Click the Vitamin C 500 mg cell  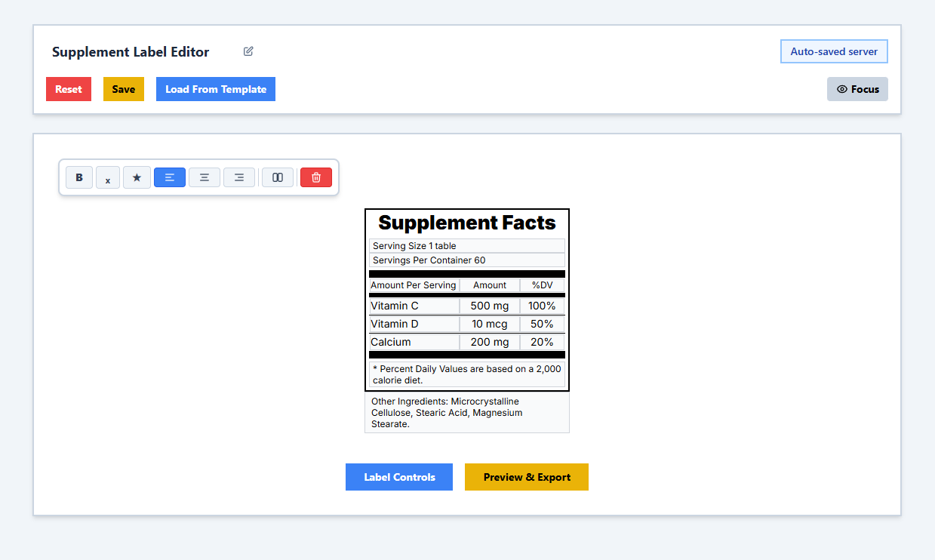tap(489, 306)
